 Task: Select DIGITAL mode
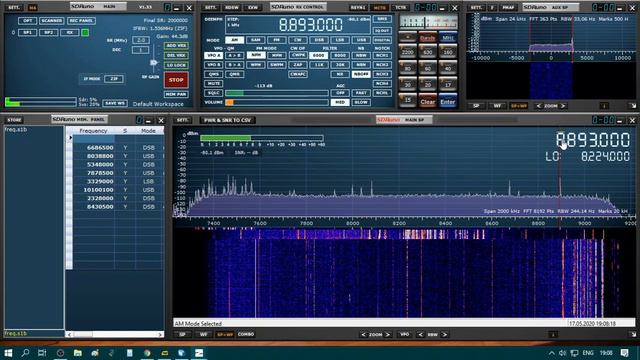point(382,40)
